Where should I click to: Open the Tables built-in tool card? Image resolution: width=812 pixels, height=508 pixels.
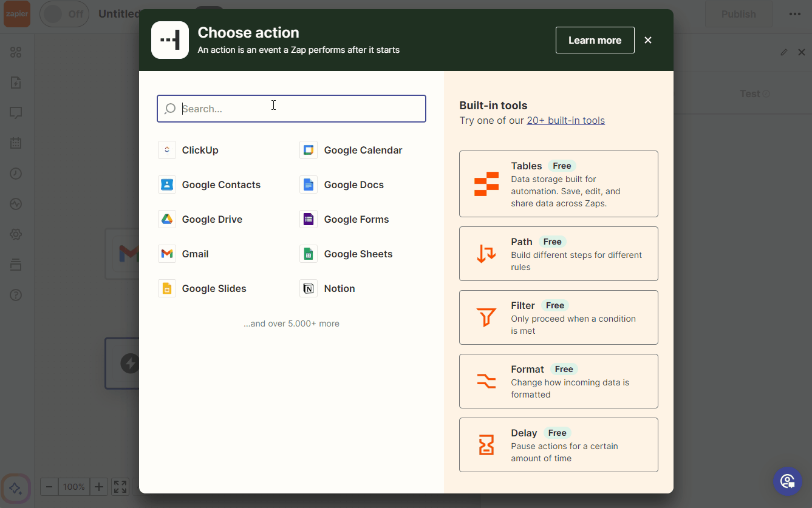pos(559,184)
